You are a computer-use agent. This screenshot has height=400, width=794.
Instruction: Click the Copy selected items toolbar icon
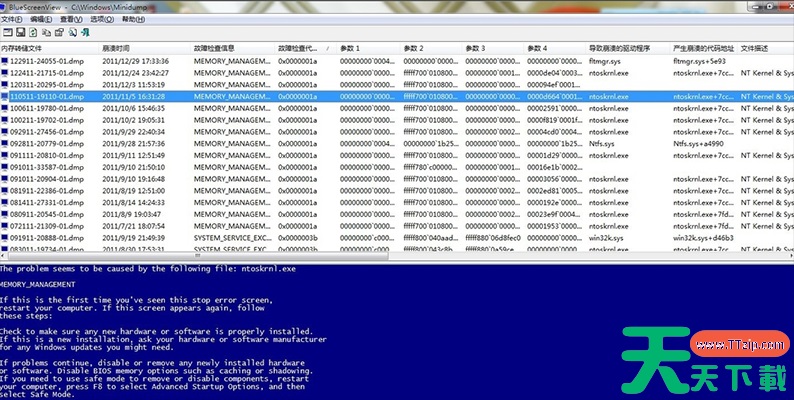pos(46,32)
